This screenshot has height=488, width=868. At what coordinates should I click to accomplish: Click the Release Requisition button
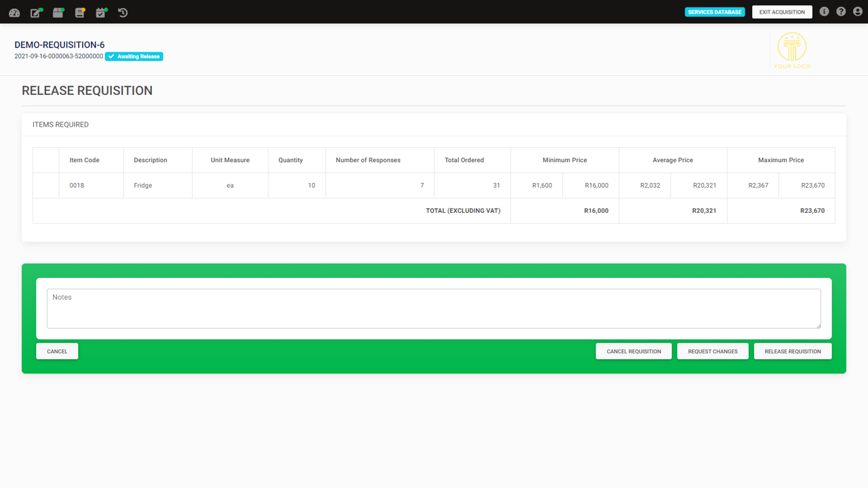tap(792, 351)
